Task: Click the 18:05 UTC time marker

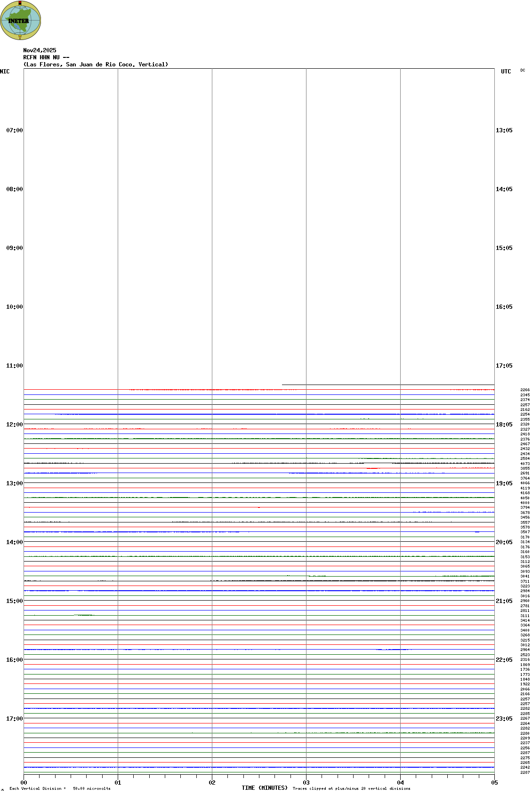Action: (504, 425)
